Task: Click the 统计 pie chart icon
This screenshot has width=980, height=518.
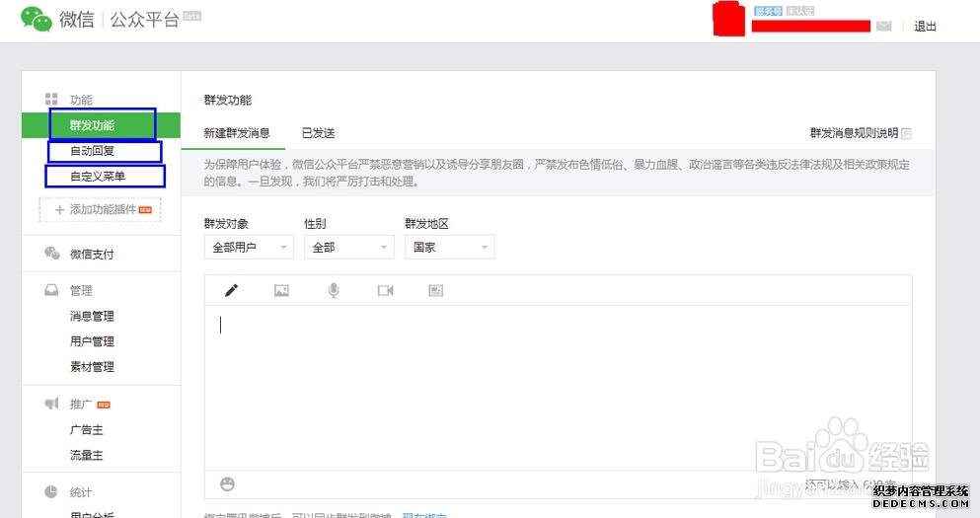Action: click(x=51, y=491)
